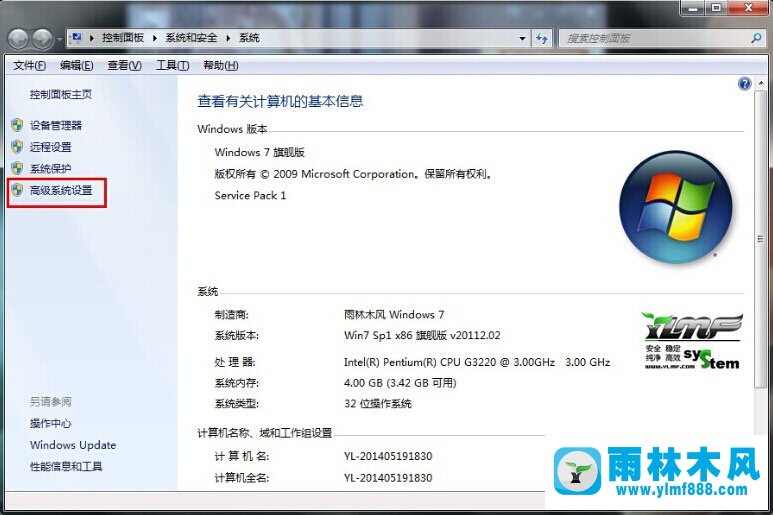This screenshot has width=773, height=515.
Task: Click the Windows 7 logo orb image
Action: [675, 206]
